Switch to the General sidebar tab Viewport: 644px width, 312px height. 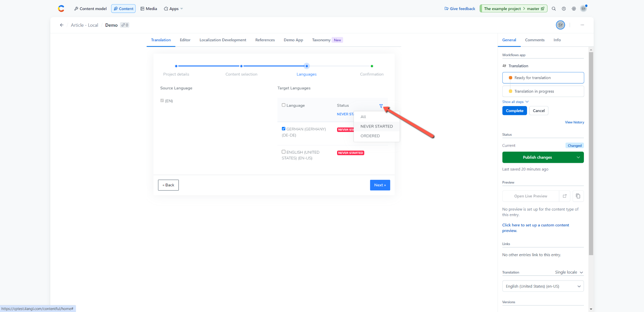tap(509, 40)
